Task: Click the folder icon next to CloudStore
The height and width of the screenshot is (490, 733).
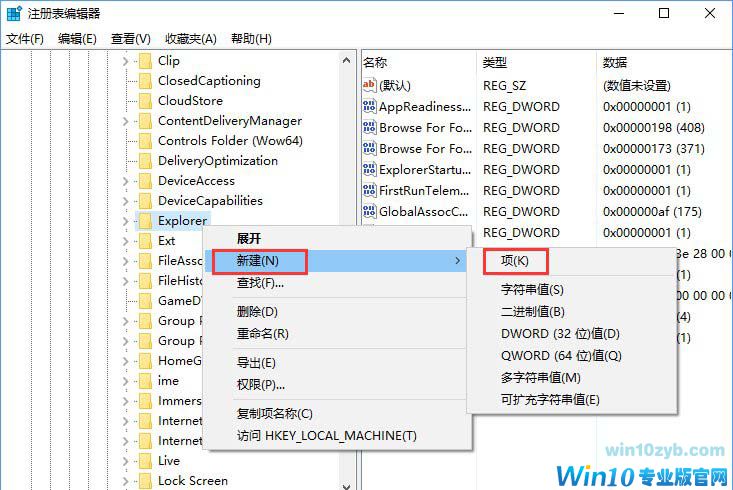Action: click(x=145, y=101)
